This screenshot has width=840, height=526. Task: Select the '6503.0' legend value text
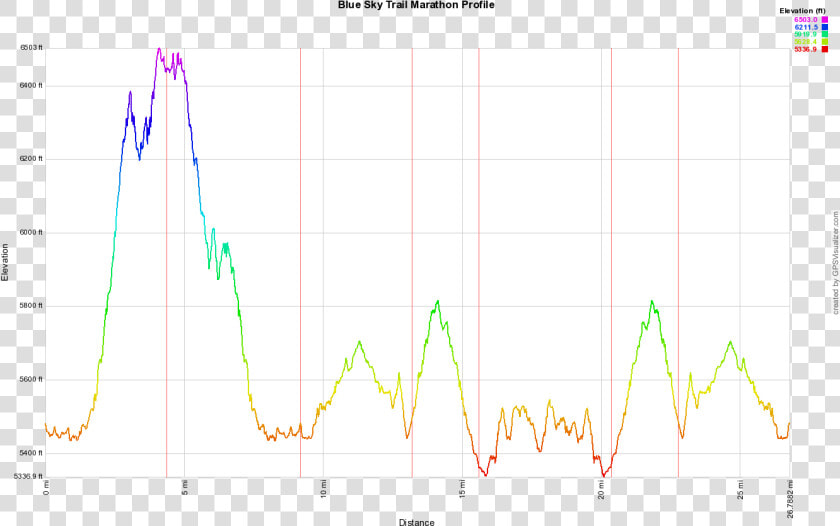(806, 20)
